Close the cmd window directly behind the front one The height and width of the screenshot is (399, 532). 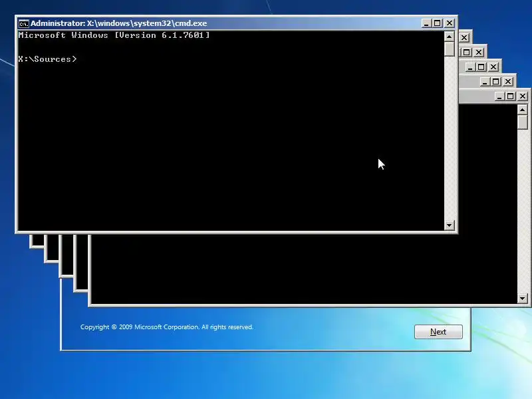point(464,38)
